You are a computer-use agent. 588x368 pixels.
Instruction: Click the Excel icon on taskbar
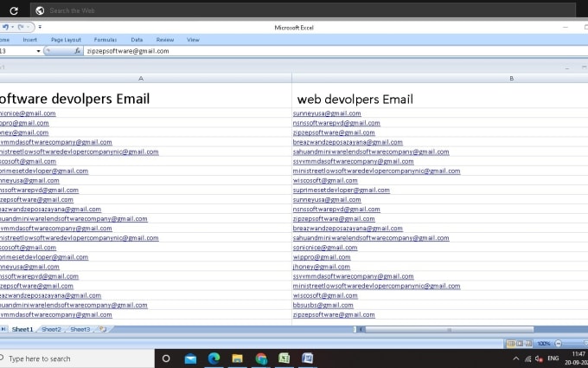284,358
